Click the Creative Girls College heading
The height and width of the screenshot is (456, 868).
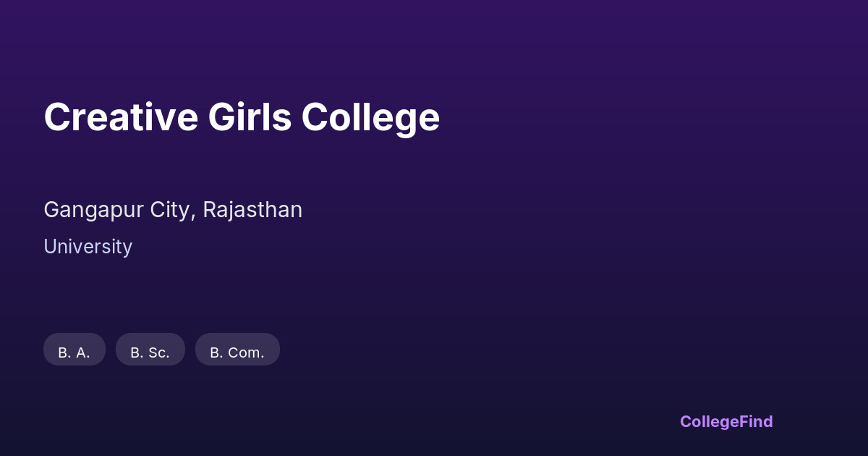[242, 117]
